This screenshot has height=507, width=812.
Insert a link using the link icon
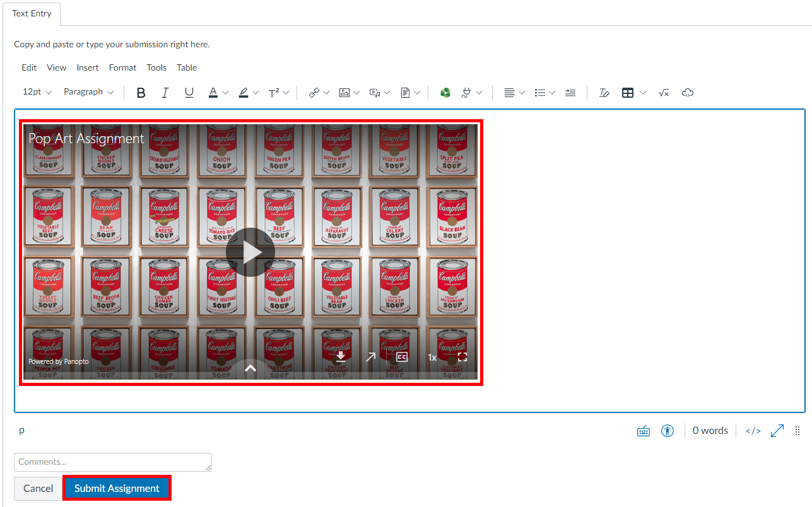[315, 92]
